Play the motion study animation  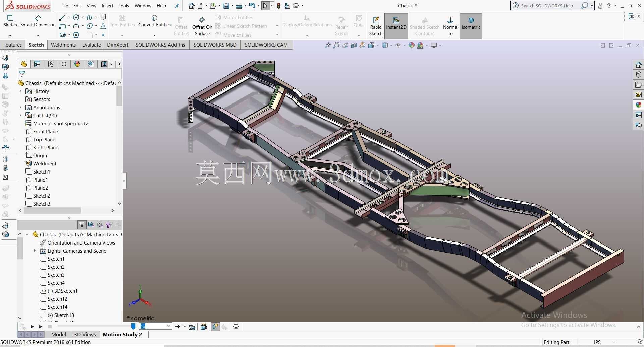pos(41,327)
